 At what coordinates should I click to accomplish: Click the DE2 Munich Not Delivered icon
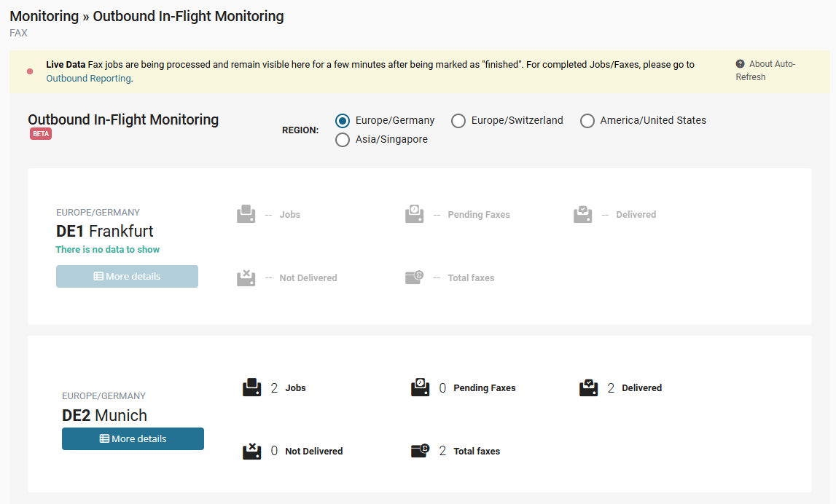(251, 451)
